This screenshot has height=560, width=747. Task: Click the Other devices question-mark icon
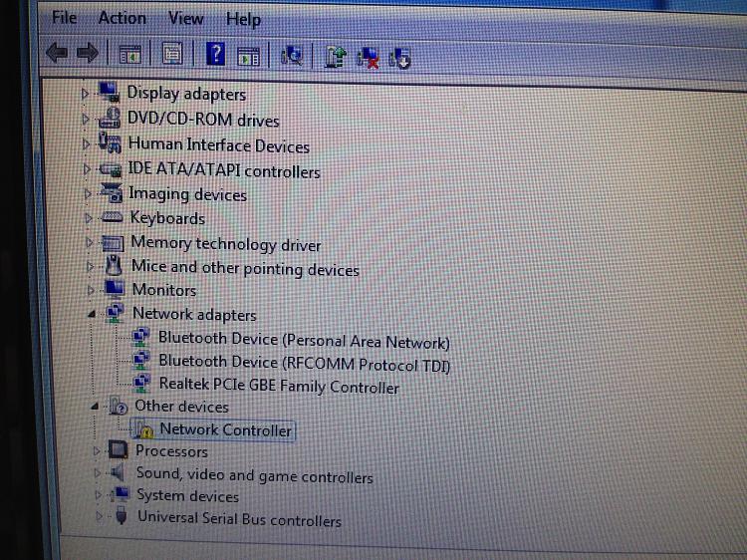click(119, 407)
